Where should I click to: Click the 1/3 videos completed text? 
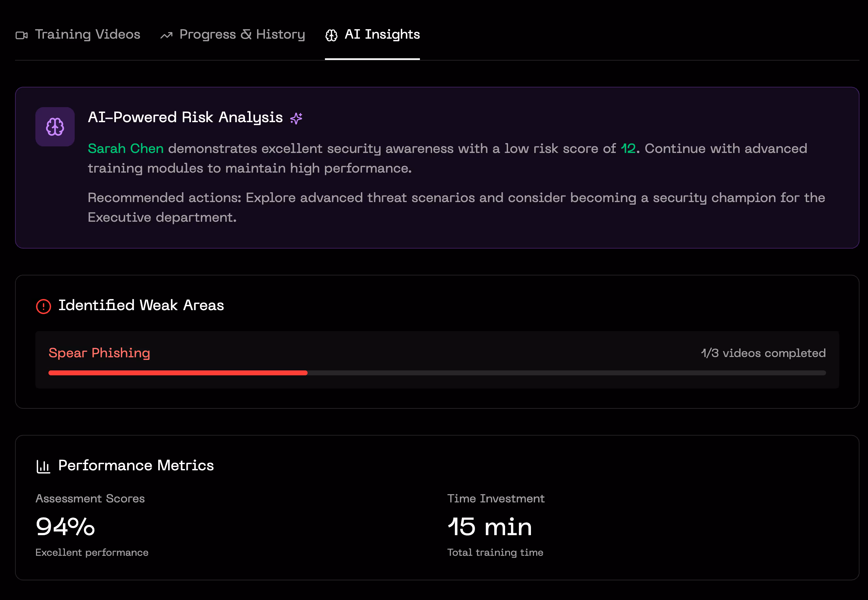[763, 353]
